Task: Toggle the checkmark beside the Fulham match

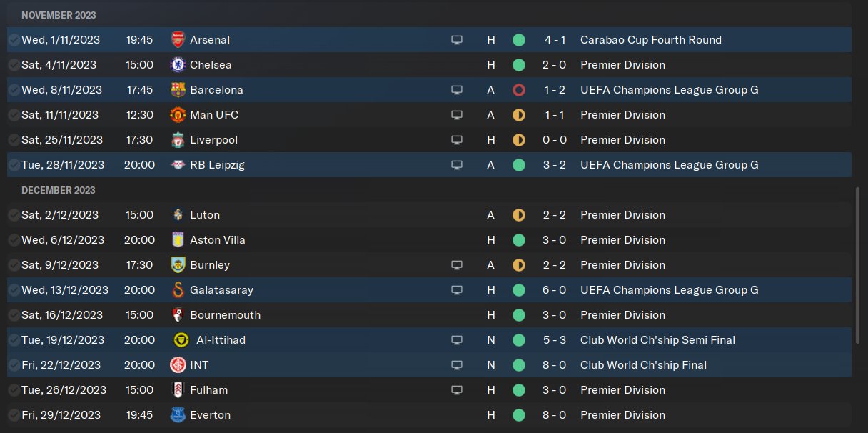Action: point(14,390)
